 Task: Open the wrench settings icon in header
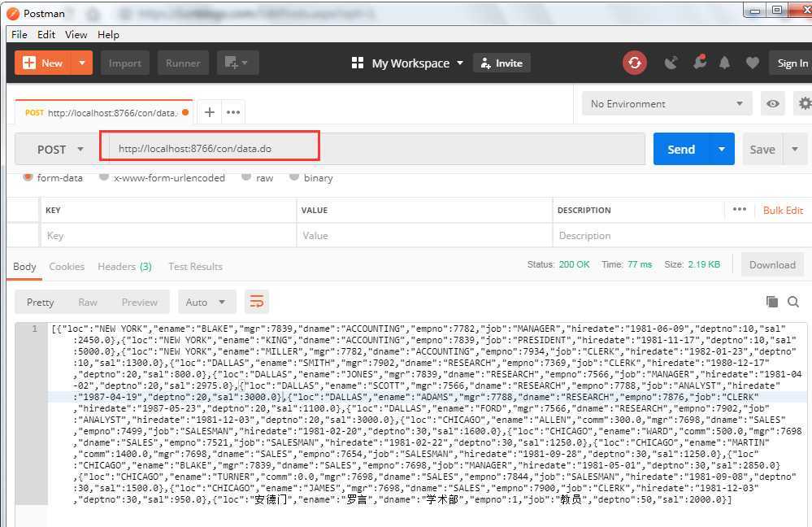(x=699, y=62)
